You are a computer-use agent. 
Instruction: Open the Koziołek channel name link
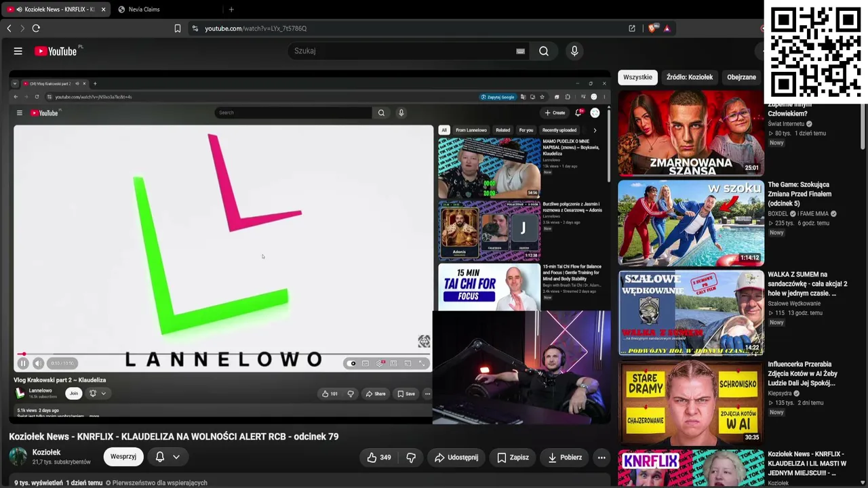(47, 452)
